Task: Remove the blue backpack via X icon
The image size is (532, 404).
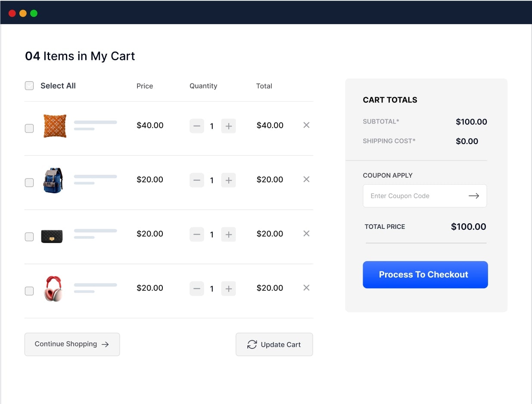Action: point(306,179)
